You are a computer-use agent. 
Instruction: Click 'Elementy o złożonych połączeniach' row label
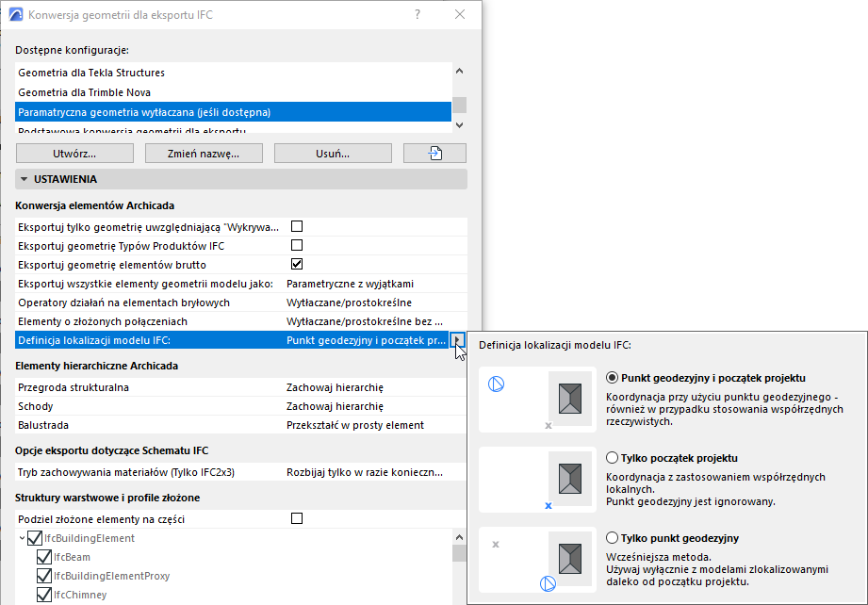pos(103,321)
